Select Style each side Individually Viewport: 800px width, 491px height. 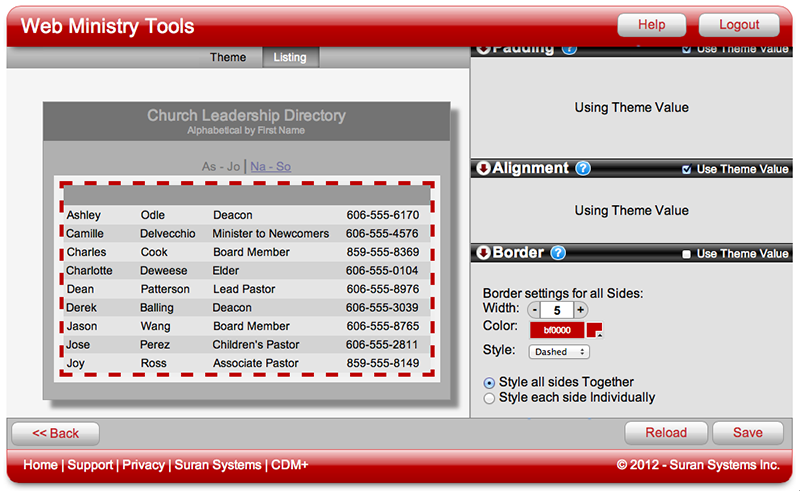point(489,398)
